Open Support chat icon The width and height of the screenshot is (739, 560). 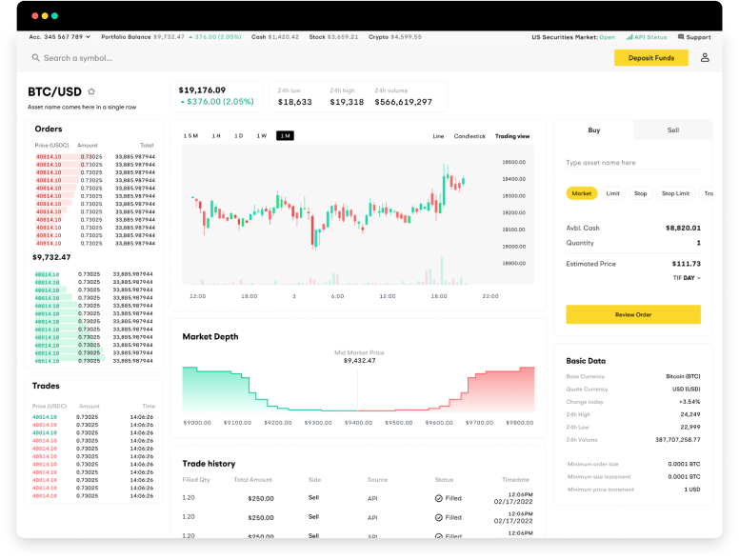tap(681, 37)
